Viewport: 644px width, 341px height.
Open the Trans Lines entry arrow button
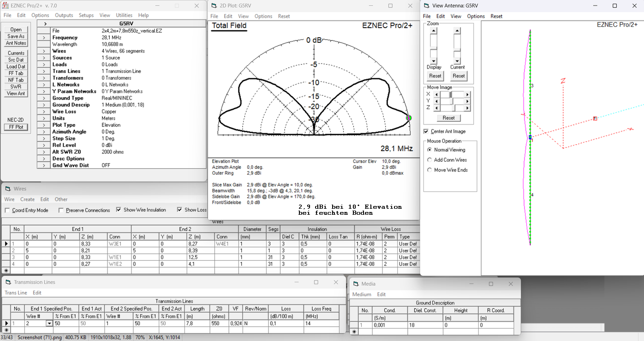pos(44,71)
